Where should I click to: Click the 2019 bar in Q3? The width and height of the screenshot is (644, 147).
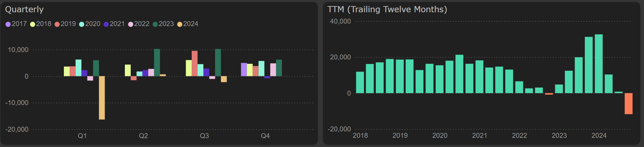(x=195, y=63)
